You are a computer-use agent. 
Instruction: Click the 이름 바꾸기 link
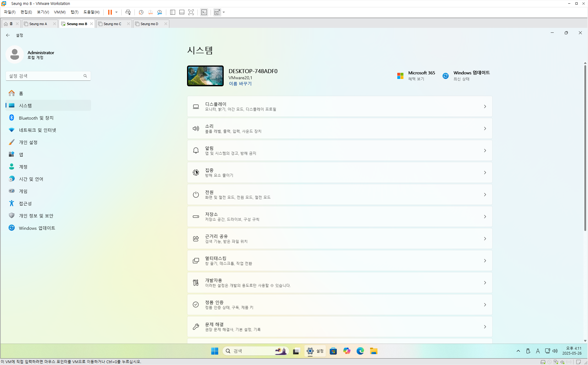240,84
